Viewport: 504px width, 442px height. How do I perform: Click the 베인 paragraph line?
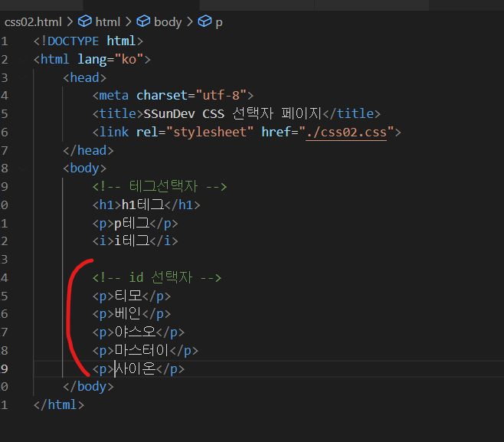tap(132, 314)
